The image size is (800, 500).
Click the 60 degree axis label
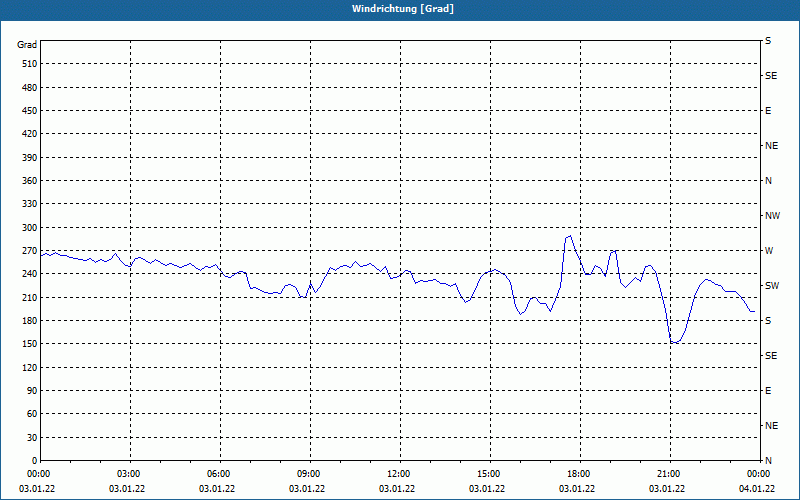click(32, 414)
